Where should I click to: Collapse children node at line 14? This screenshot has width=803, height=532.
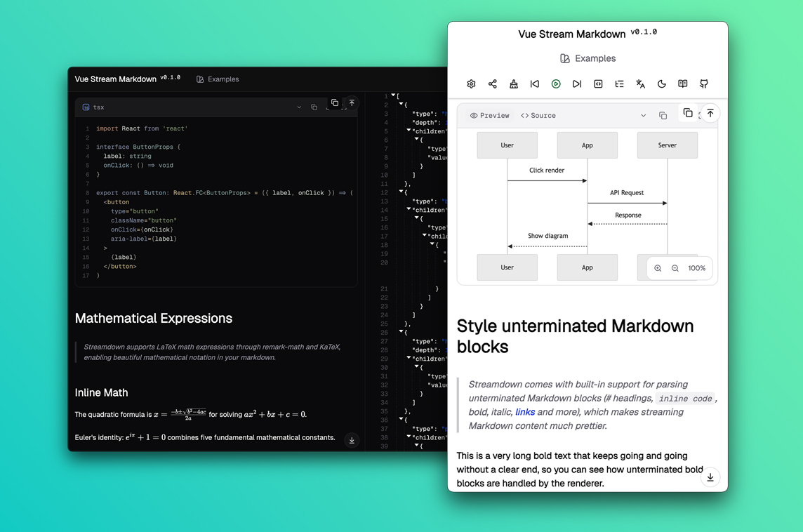[409, 209]
